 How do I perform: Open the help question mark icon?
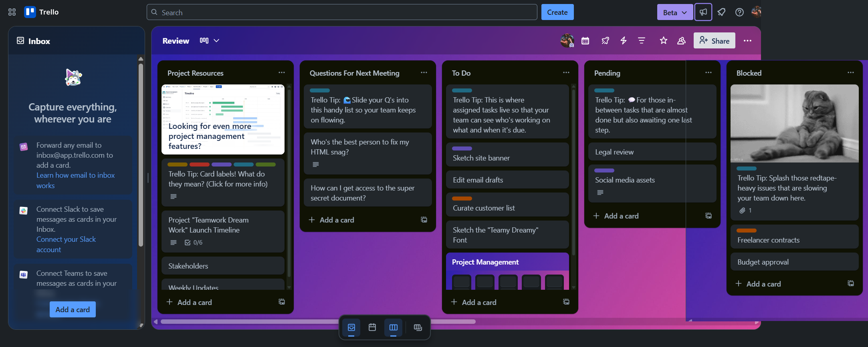tap(739, 12)
